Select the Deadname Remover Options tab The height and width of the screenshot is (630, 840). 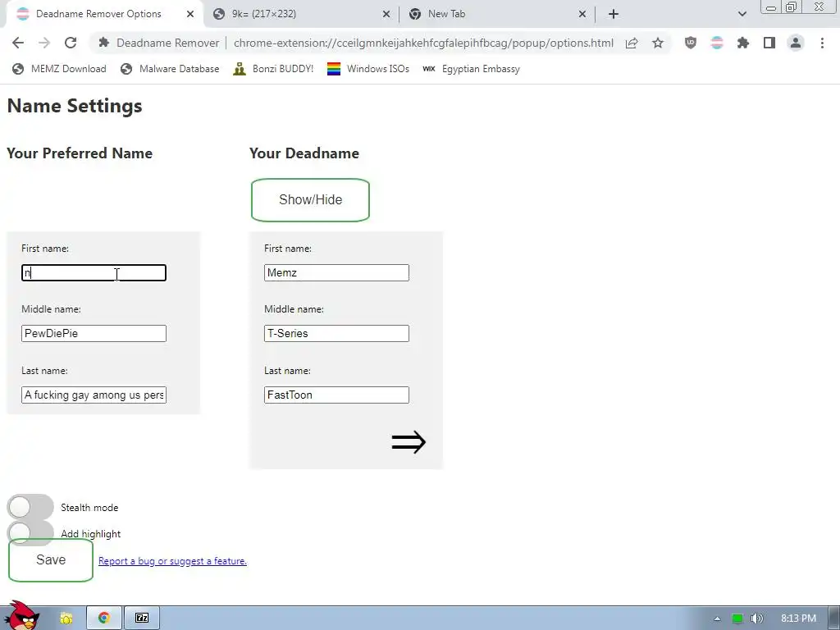click(104, 14)
